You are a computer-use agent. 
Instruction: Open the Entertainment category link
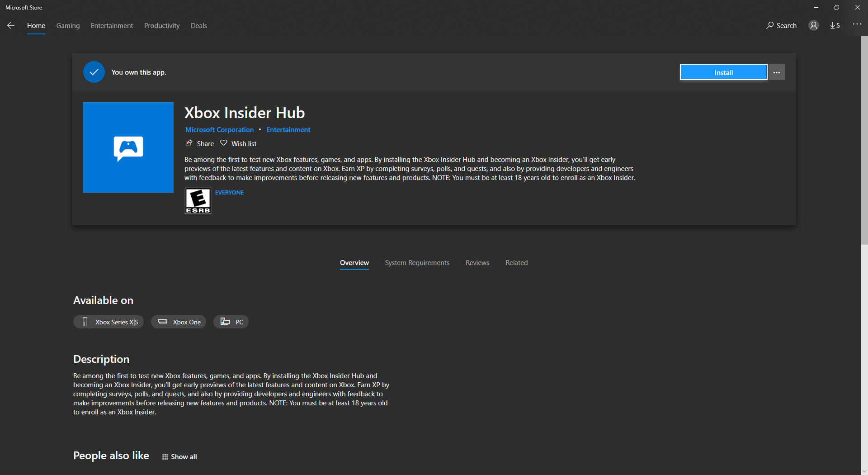click(288, 130)
